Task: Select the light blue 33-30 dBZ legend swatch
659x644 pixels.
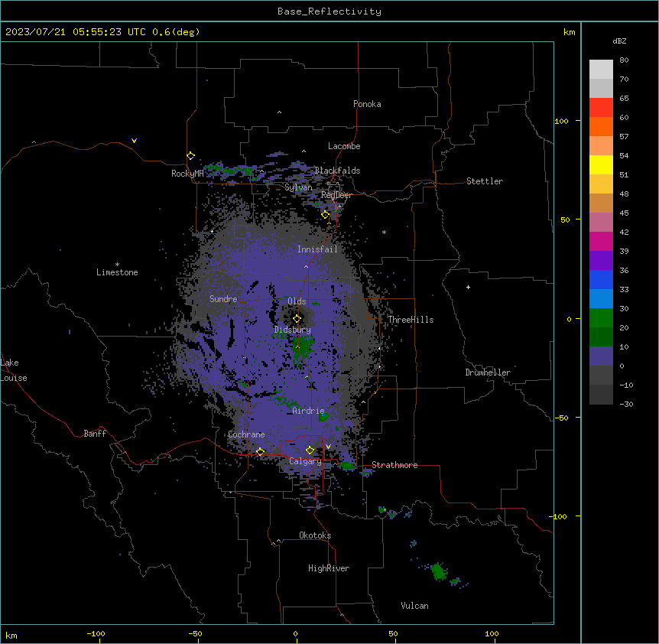Action: click(601, 298)
